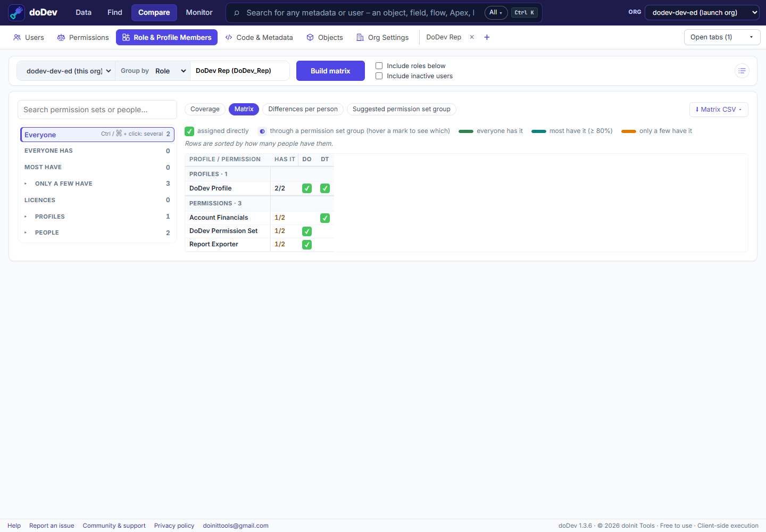The width and height of the screenshot is (766, 532).
Task: Click DoDev Profile DT checkmark
Action: [x=325, y=188]
